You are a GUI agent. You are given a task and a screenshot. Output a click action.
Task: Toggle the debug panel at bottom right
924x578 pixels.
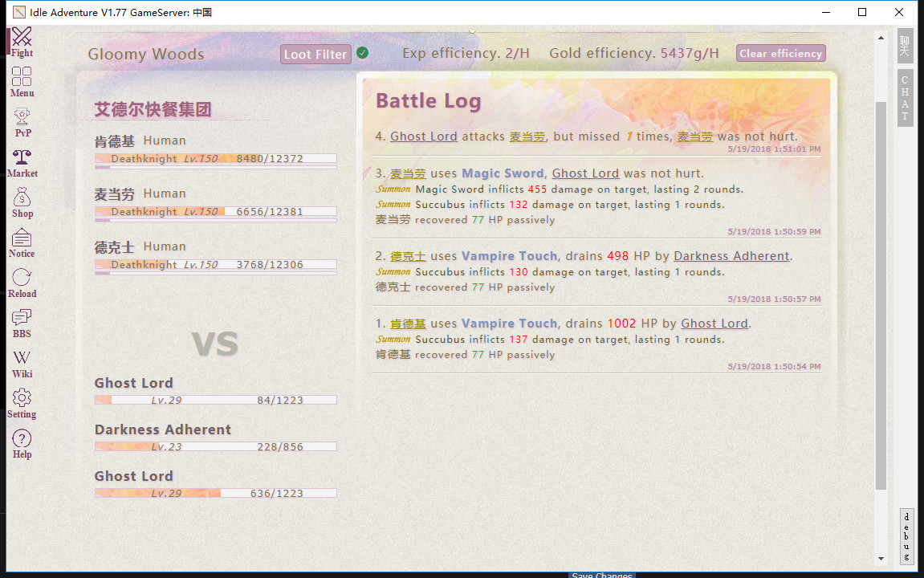coord(906,532)
